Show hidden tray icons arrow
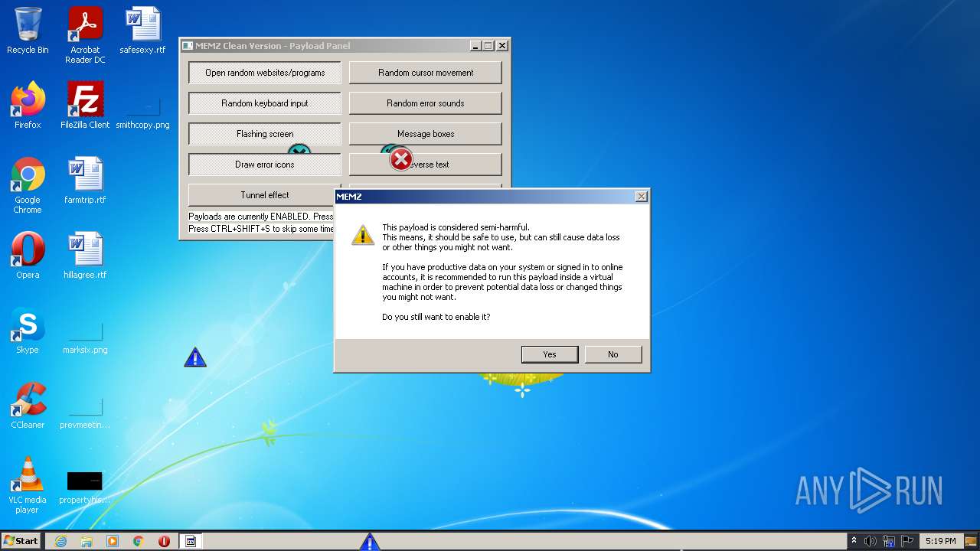Image resolution: width=980 pixels, height=551 pixels. coord(854,541)
